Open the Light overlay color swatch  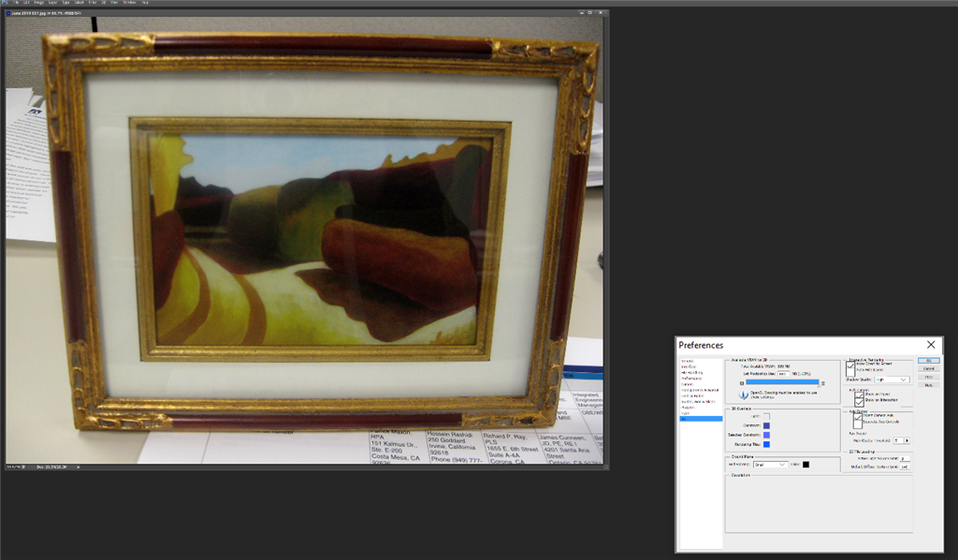coord(767,416)
